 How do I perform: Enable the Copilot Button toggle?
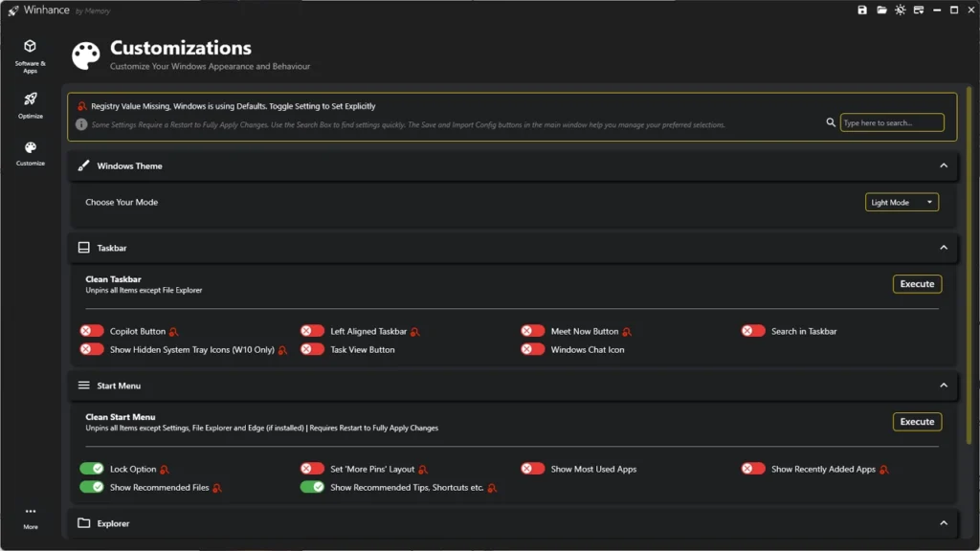coord(92,331)
